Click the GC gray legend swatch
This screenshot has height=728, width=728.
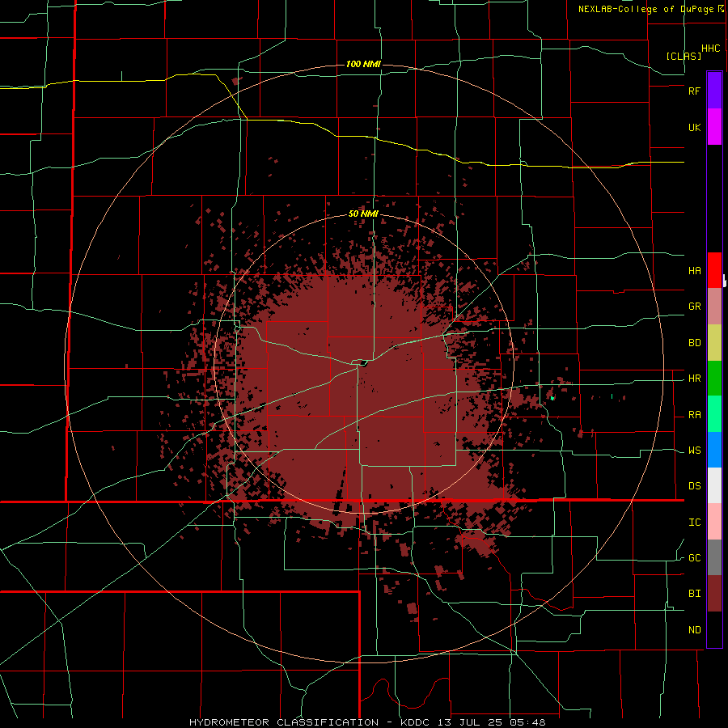714,557
